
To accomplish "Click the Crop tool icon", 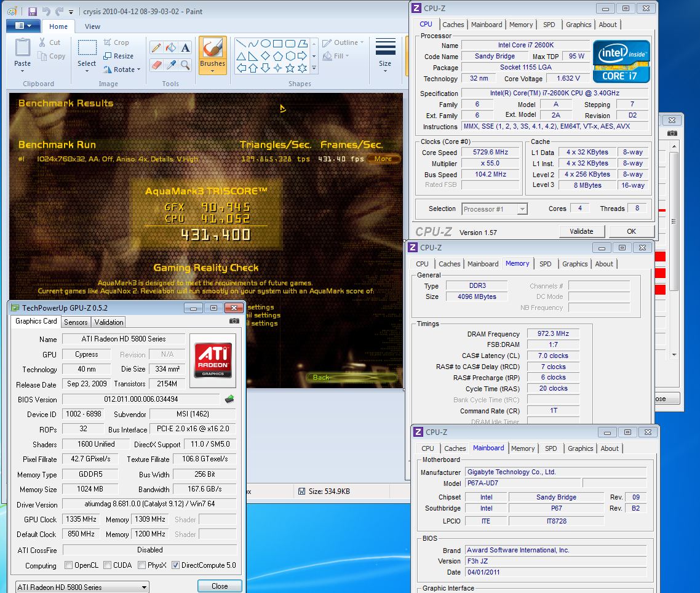I will pos(107,42).
